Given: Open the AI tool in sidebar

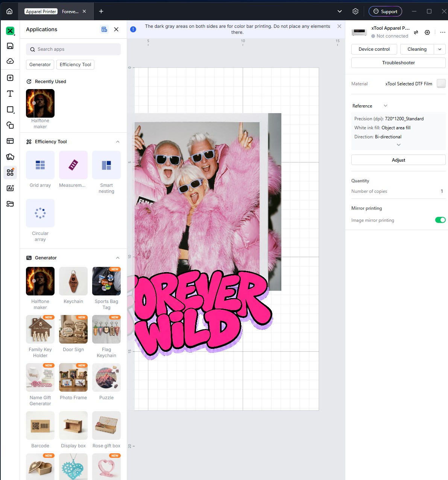Looking at the screenshot, I should pos(10,188).
